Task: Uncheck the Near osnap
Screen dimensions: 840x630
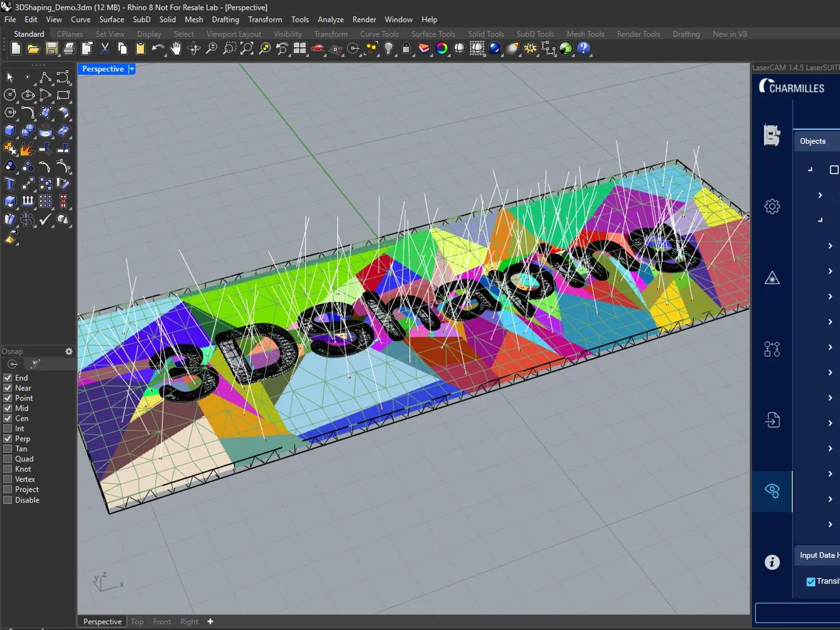Action: pyautogui.click(x=8, y=388)
